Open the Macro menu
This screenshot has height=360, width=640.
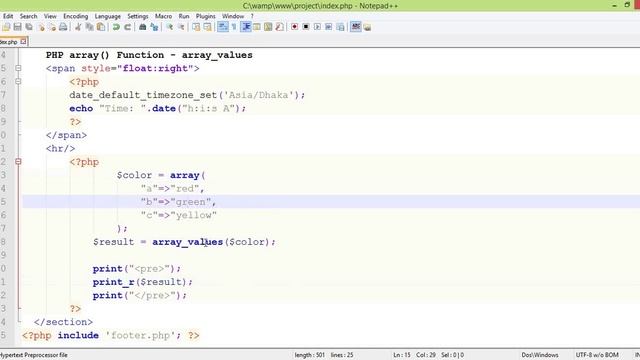[163, 16]
